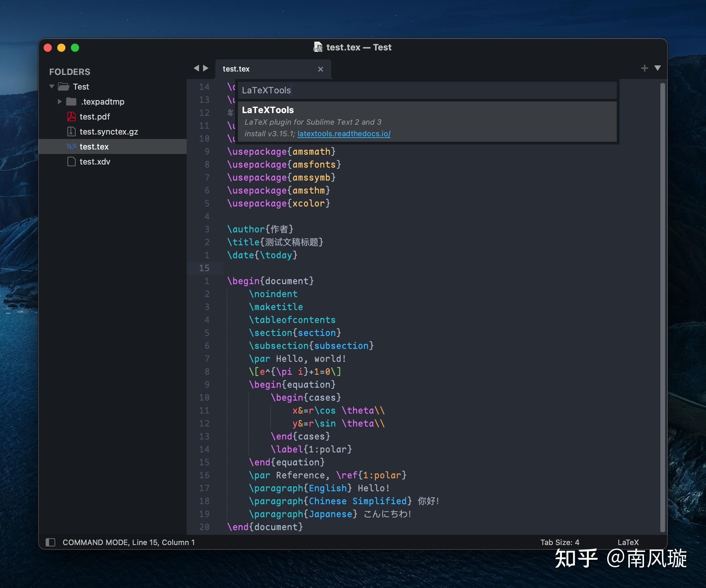Change LaTeX syntax in status bar
Viewport: 706px width, 588px height.
(x=628, y=542)
